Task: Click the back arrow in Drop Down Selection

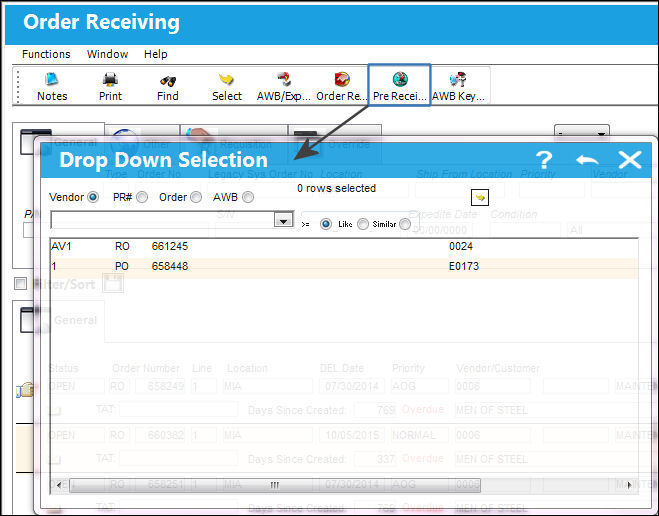Action: tap(587, 160)
